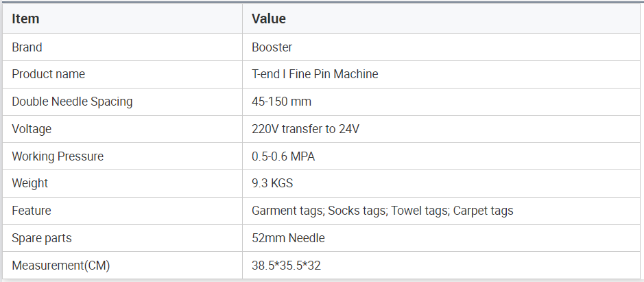Select the Measurement(CM) label
This screenshot has height=282, width=644.
(x=61, y=266)
